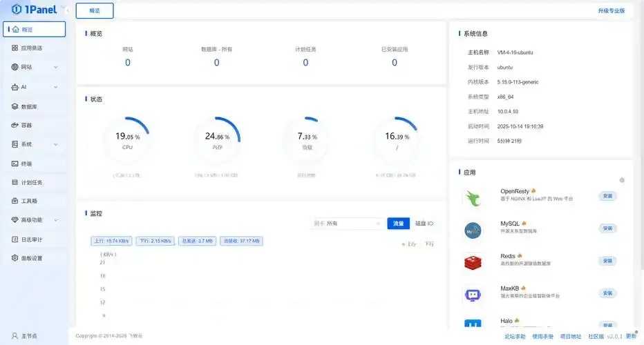Image resolution: width=644 pixels, height=345 pixels.
Task: Click the log audit (日志审计) icon
Action: click(15, 239)
